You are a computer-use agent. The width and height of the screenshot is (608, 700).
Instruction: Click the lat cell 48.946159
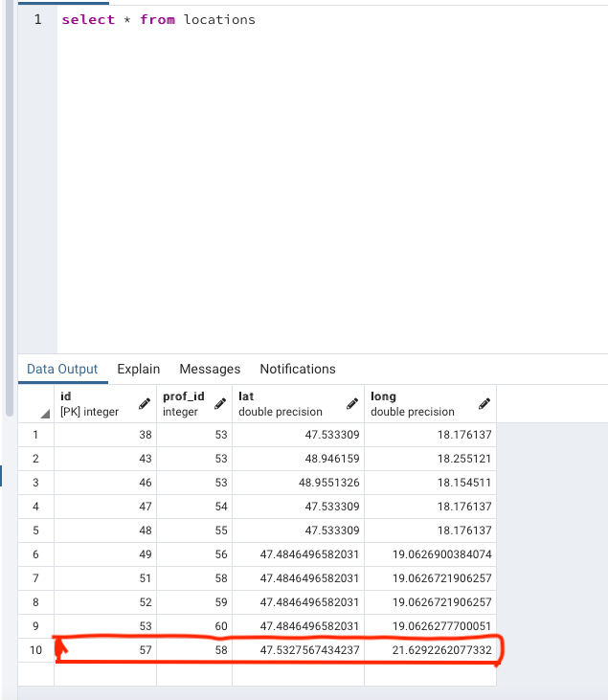click(298, 459)
